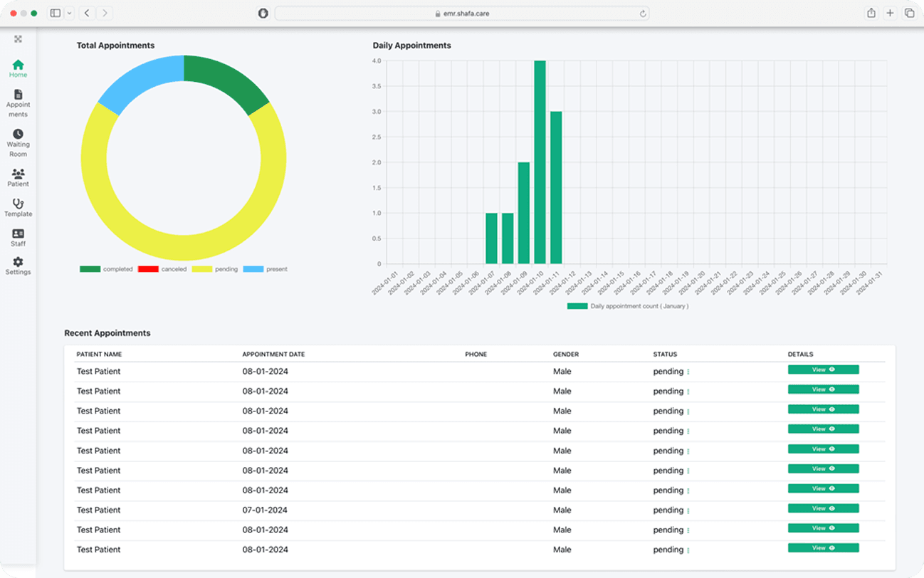Screen dimensions: 924x578
Task: Click View button for first appointment
Action: (x=823, y=369)
